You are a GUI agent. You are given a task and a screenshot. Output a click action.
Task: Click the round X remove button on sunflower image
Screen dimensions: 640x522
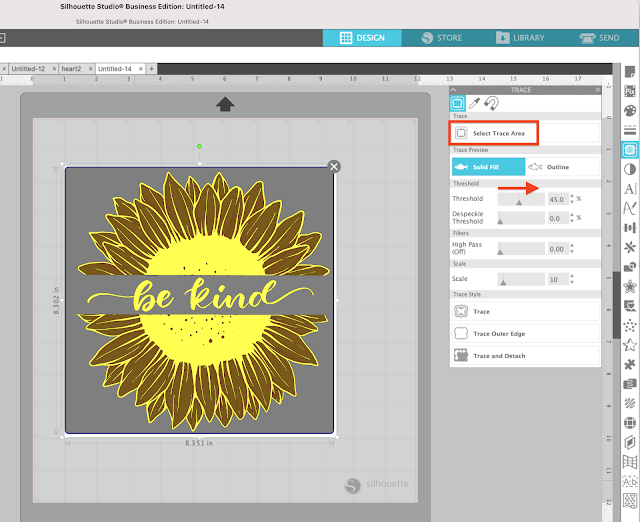click(334, 167)
